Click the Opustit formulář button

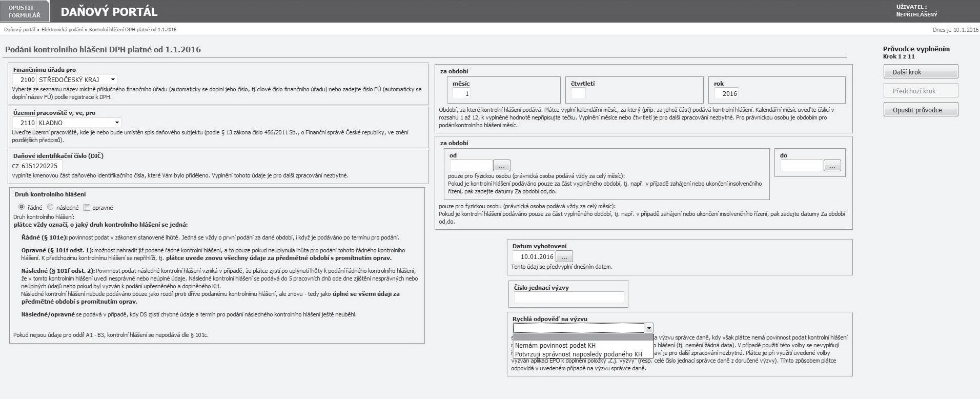(x=24, y=11)
